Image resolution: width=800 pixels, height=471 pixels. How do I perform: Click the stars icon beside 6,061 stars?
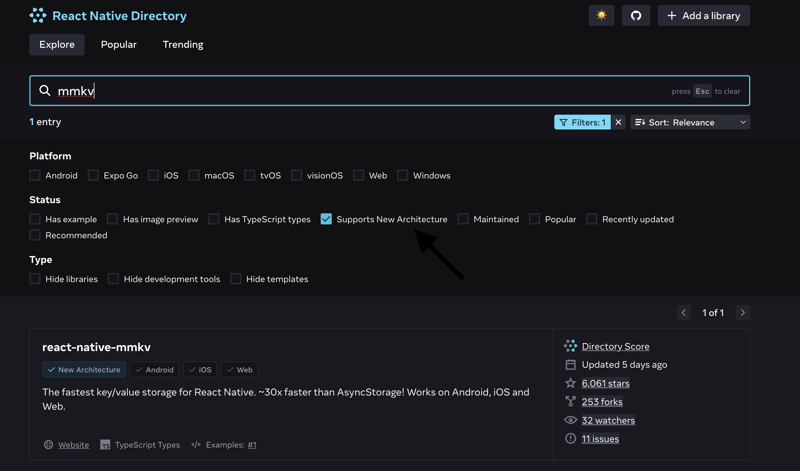pos(571,383)
